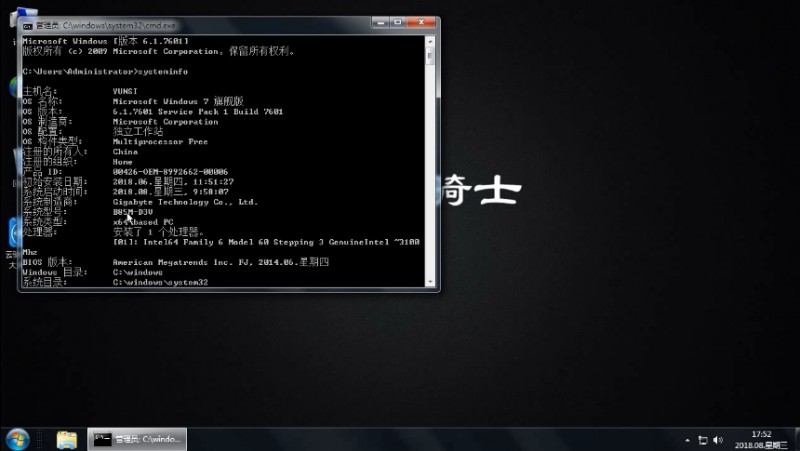Click the console vertical scrollbar thumb
Screen dimensions: 800x451
[x=430, y=56]
